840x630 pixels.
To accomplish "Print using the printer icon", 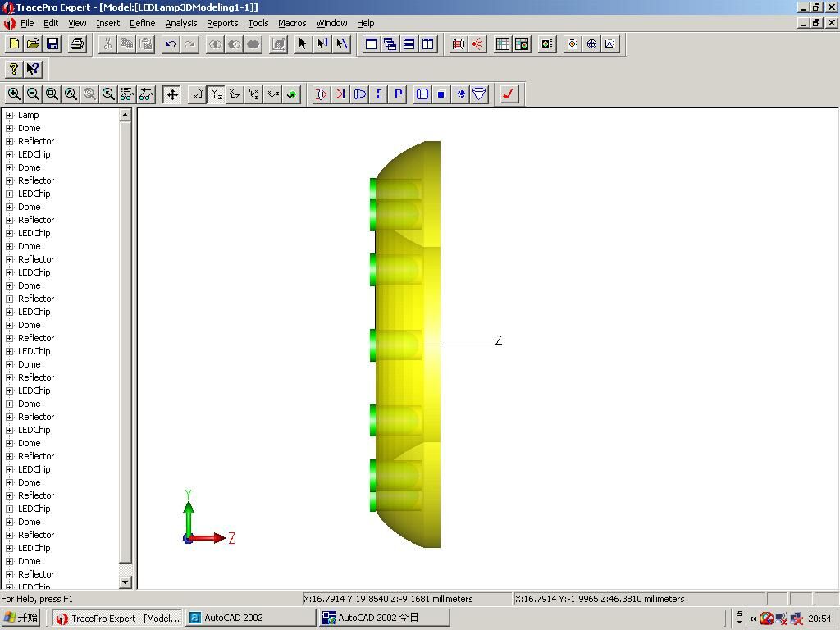I will tap(77, 44).
